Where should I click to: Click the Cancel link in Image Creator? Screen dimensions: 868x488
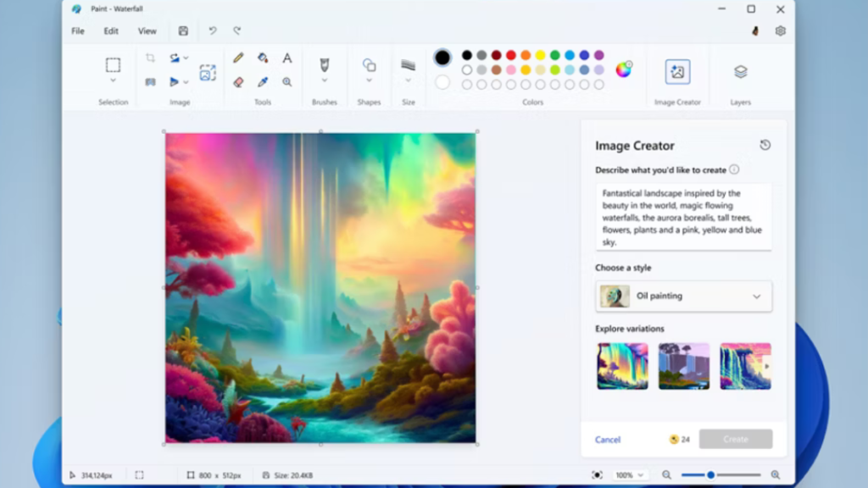608,440
